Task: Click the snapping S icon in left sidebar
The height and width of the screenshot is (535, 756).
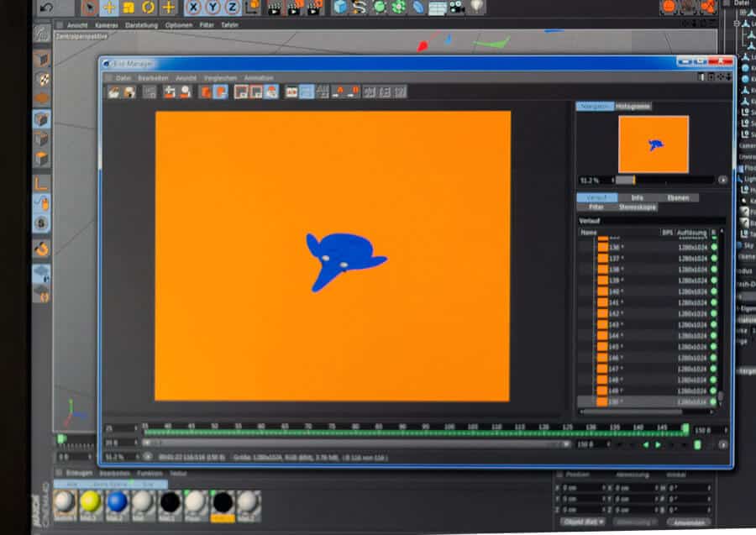Action: click(x=41, y=223)
